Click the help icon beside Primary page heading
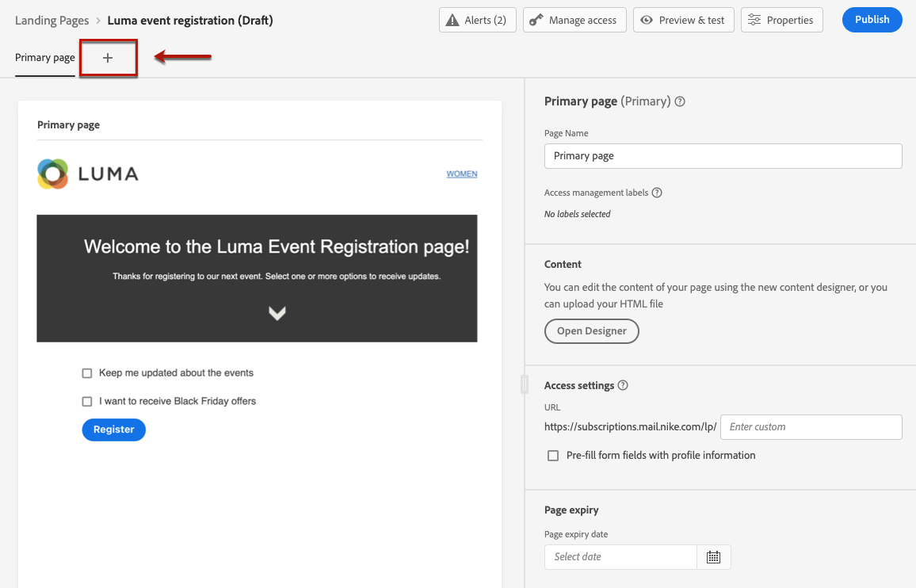Screen dimensions: 916x588 pyautogui.click(x=680, y=101)
